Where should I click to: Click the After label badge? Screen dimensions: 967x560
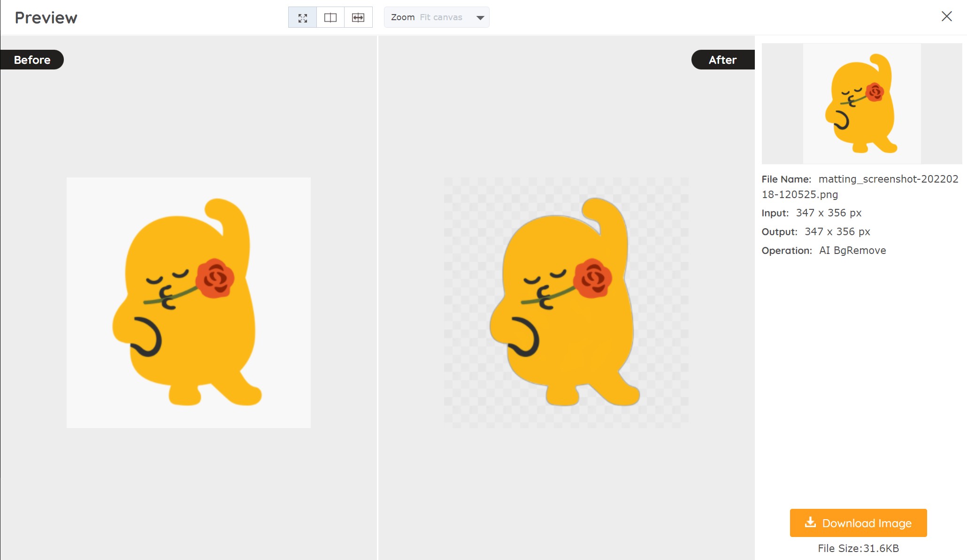(723, 60)
